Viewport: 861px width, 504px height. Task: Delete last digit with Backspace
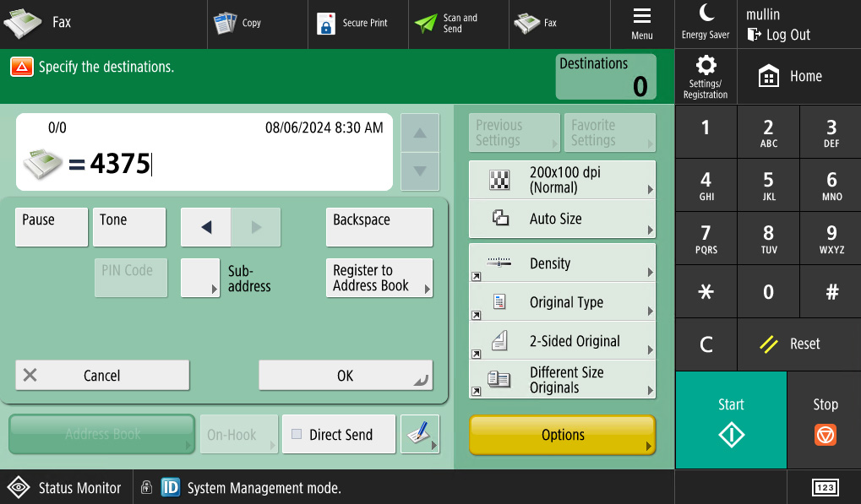pyautogui.click(x=379, y=226)
